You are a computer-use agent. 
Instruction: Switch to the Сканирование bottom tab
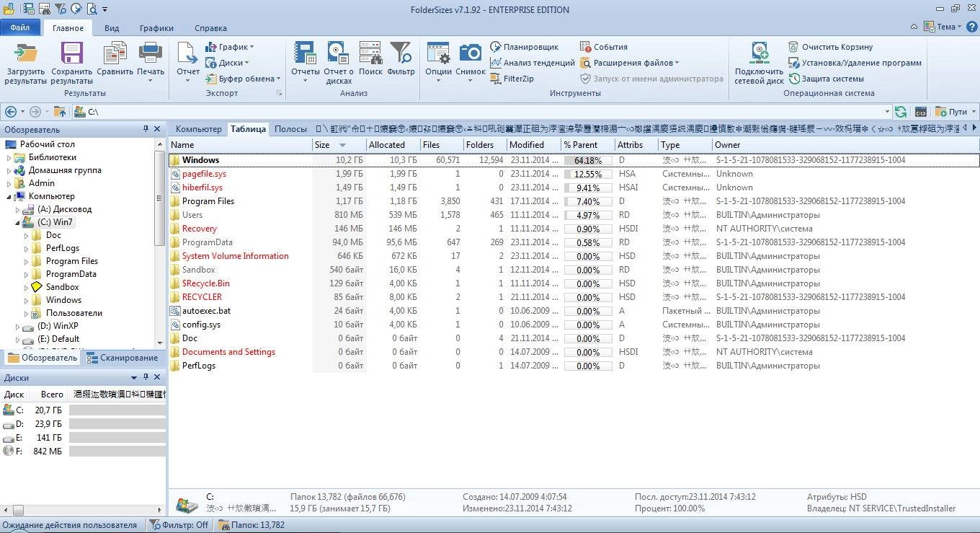coord(122,358)
